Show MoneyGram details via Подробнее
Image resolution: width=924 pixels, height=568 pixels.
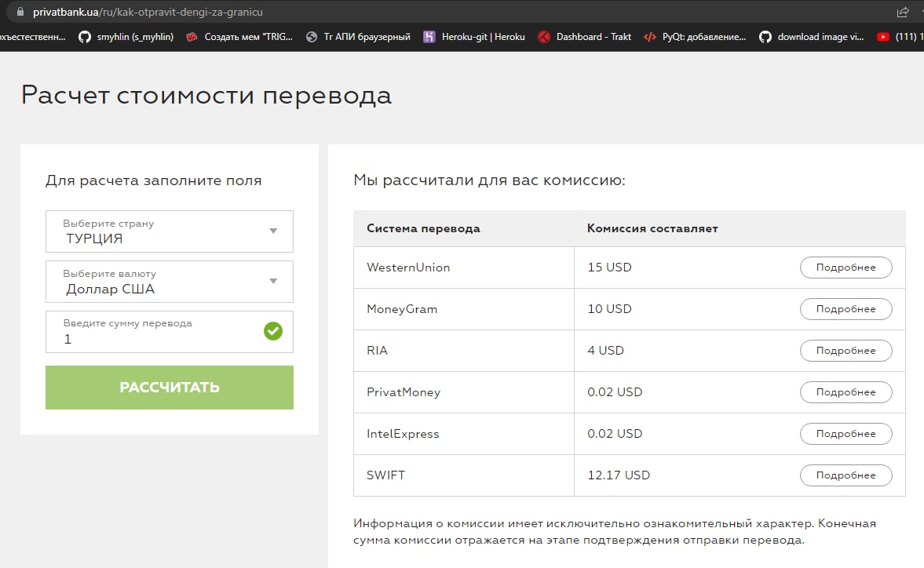[845, 309]
